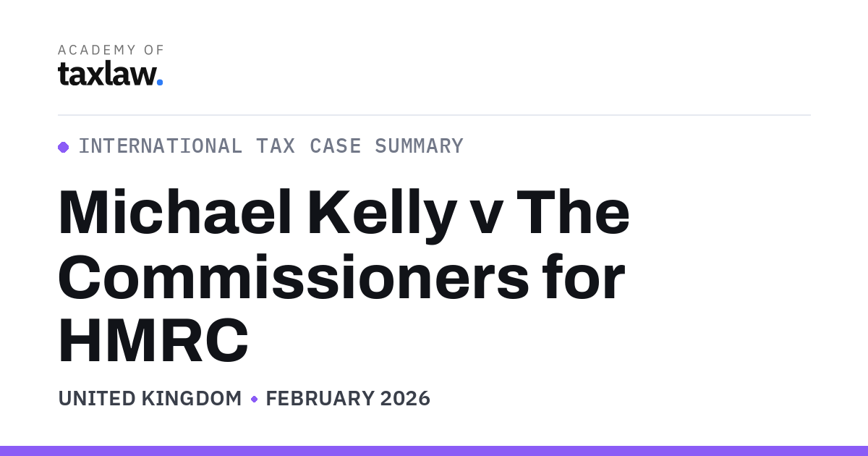Click the word The in the headline
Screen dimensions: 868x456
click(x=573, y=213)
